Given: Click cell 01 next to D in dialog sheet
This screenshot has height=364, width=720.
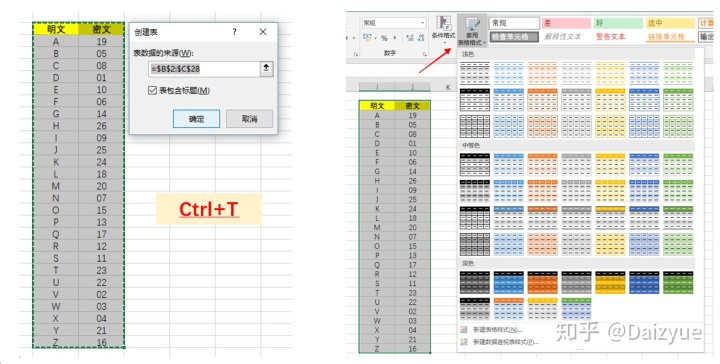Looking at the screenshot, I should [x=101, y=78].
